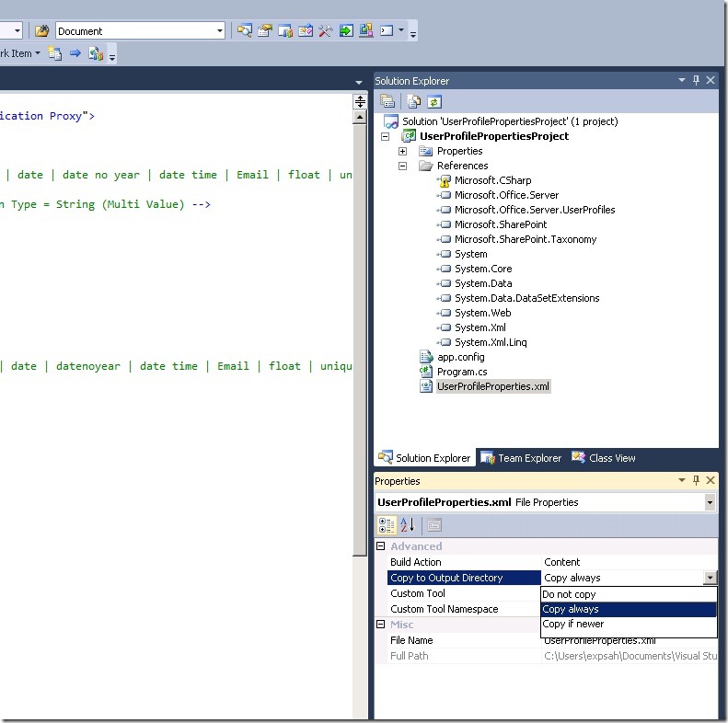728x723 pixels.
Task: Open the Document combo box dropdown
Action: pos(219,31)
